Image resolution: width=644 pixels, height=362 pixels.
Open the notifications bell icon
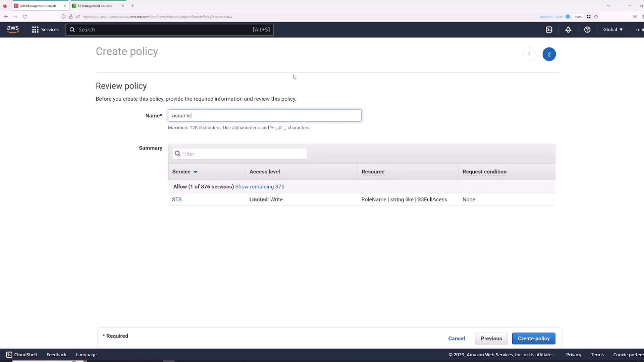pyautogui.click(x=568, y=29)
